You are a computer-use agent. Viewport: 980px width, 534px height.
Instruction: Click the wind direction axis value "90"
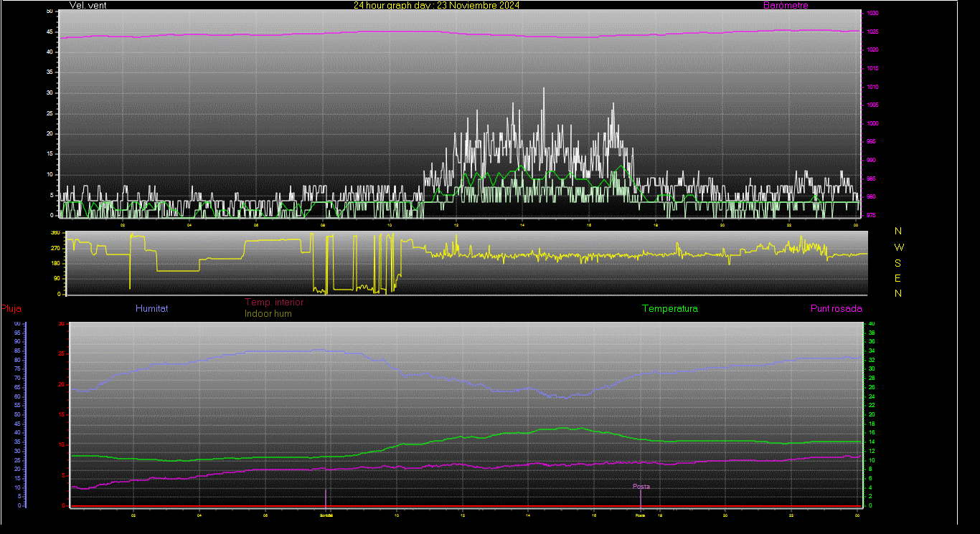coord(57,279)
